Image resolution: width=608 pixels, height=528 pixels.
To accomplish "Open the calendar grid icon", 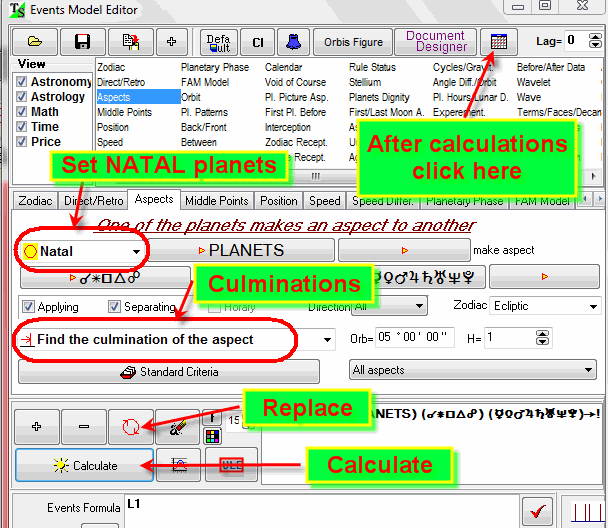I will pyautogui.click(x=495, y=41).
